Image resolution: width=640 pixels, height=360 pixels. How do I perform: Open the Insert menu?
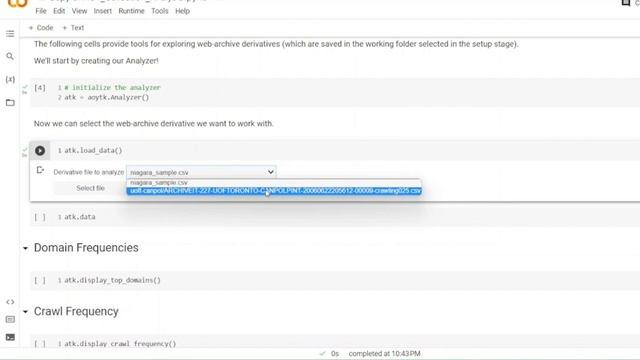(x=102, y=11)
